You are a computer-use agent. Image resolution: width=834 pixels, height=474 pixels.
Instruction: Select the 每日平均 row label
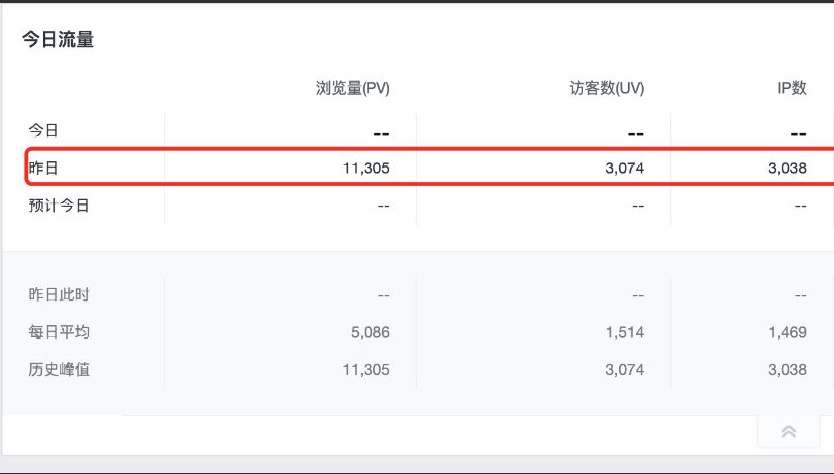[x=59, y=332]
